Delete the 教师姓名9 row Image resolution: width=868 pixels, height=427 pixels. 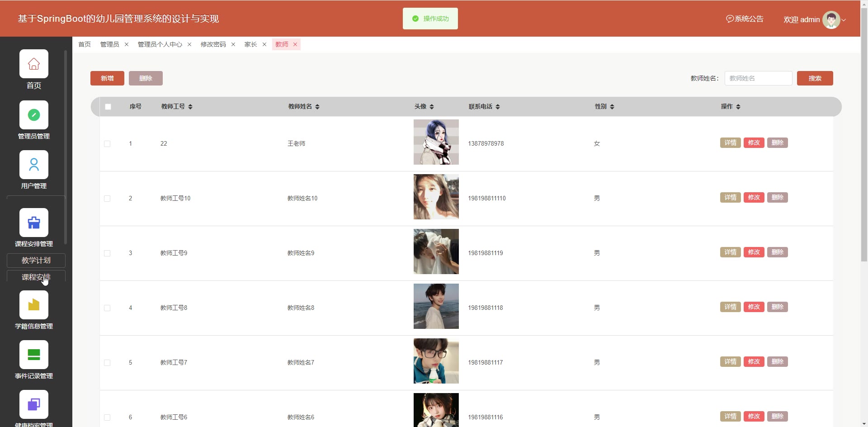pyautogui.click(x=778, y=252)
